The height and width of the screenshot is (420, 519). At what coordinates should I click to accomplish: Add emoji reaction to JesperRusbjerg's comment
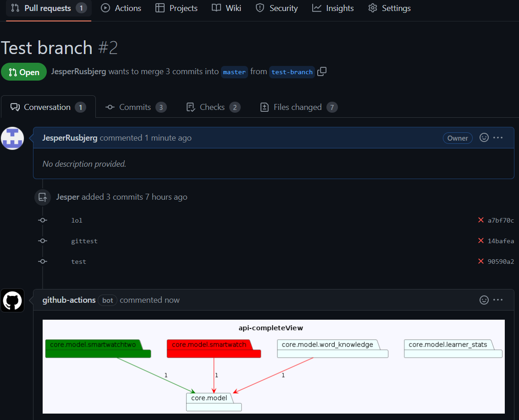tap(484, 137)
